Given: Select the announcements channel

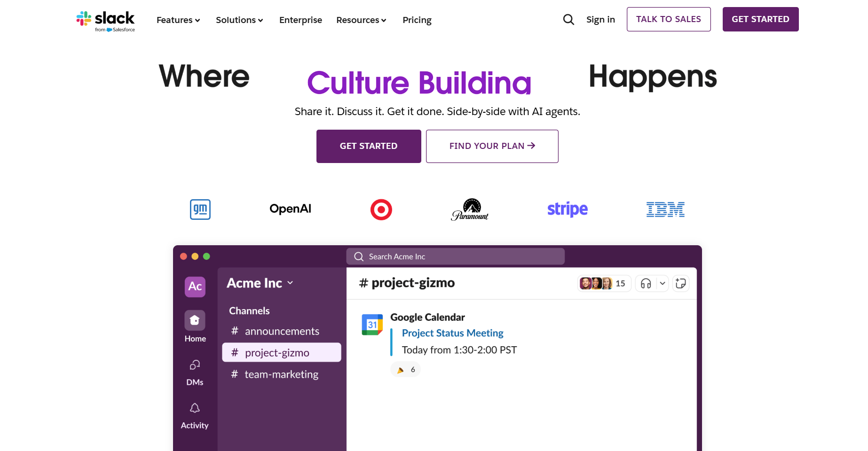Looking at the screenshot, I should 282,331.
